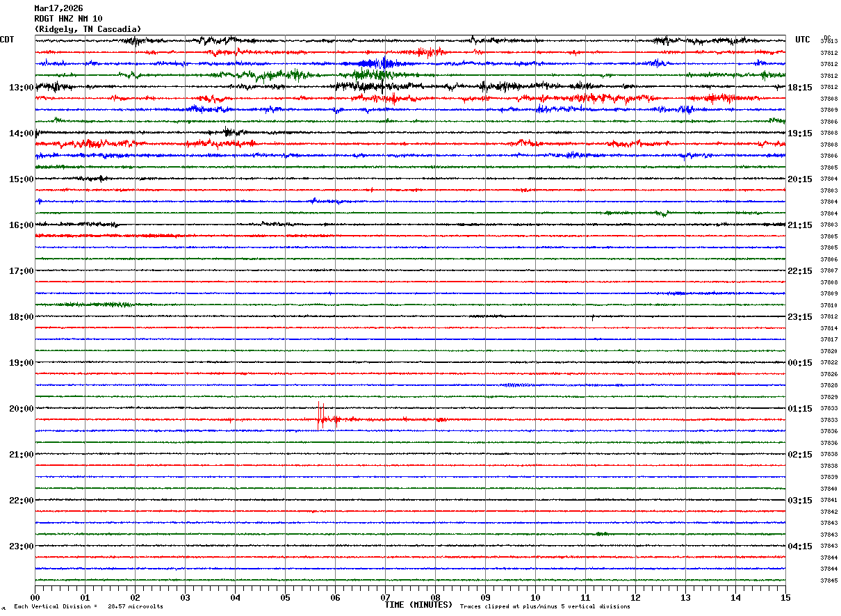This screenshot has width=841, height=616.
Task: Select the 19:00 CDT hour label
Action: coord(22,363)
